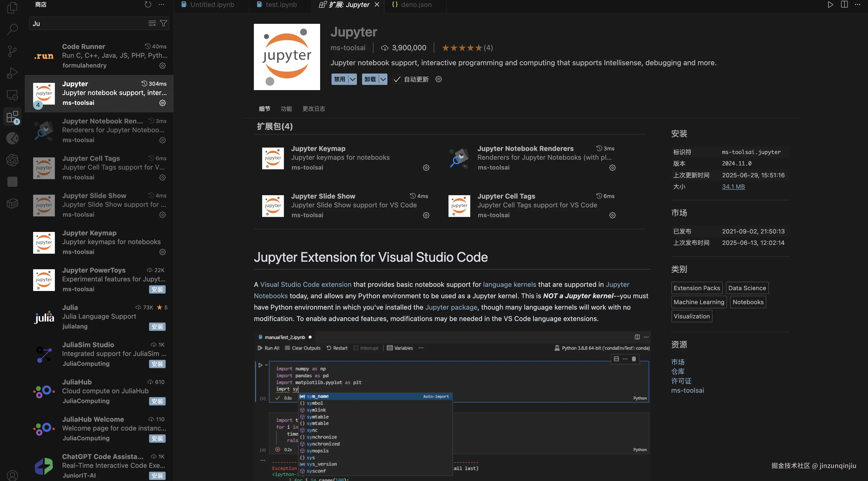868x481 pixels.
Task: Open the Search view in activity bar
Action: click(12, 29)
